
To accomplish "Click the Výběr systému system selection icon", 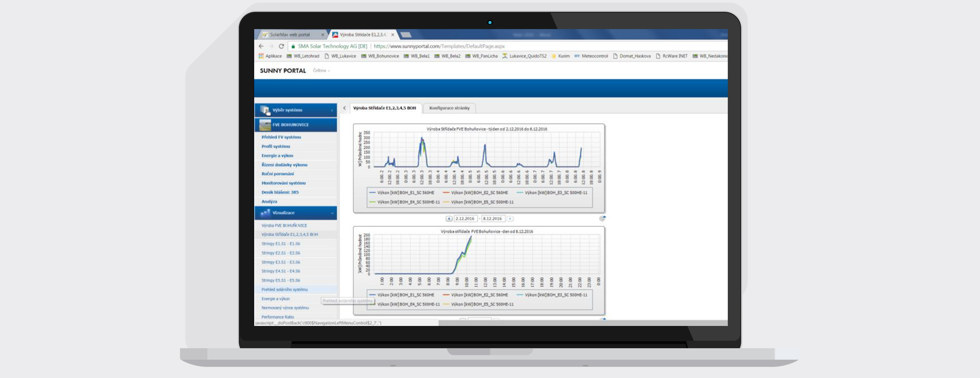I will click(x=265, y=110).
